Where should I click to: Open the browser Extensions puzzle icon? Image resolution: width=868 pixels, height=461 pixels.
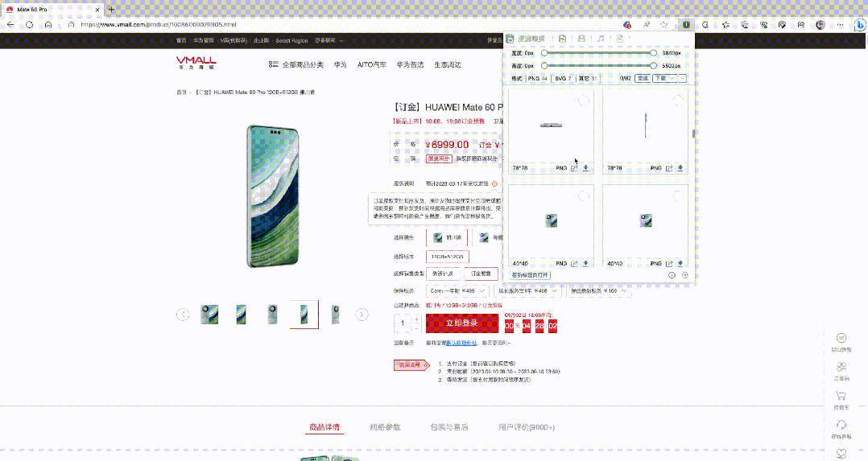[705, 25]
